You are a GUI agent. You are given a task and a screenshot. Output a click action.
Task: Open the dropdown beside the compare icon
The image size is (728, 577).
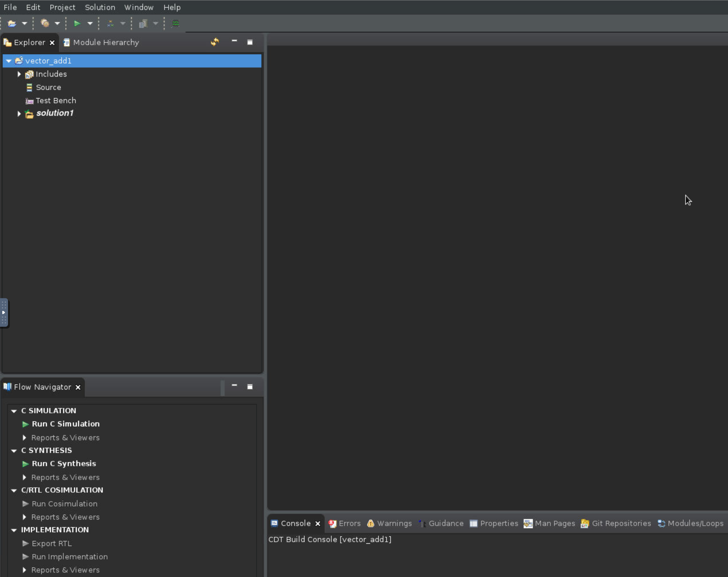(x=123, y=23)
